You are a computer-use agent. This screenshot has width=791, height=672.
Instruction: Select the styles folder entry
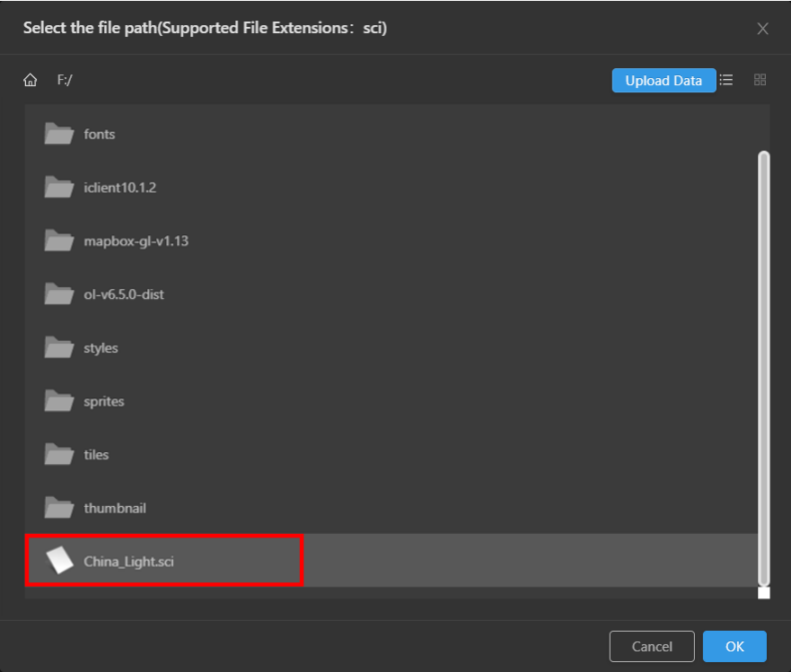pos(391,348)
